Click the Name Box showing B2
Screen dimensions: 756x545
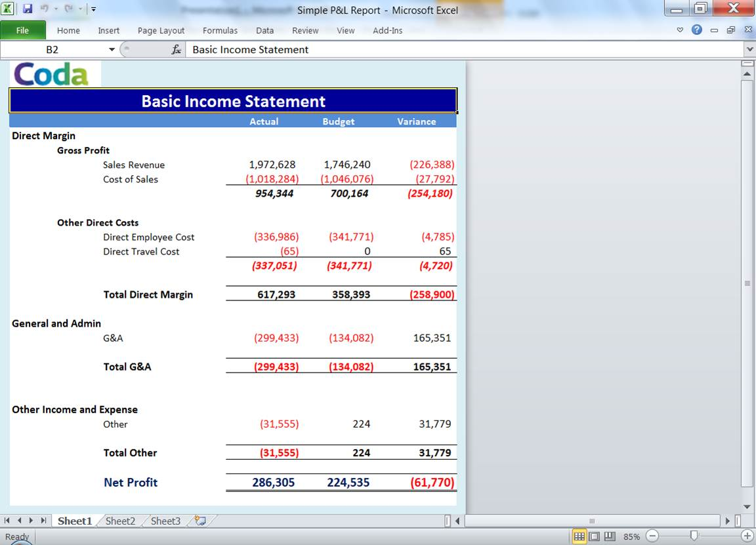(52, 50)
